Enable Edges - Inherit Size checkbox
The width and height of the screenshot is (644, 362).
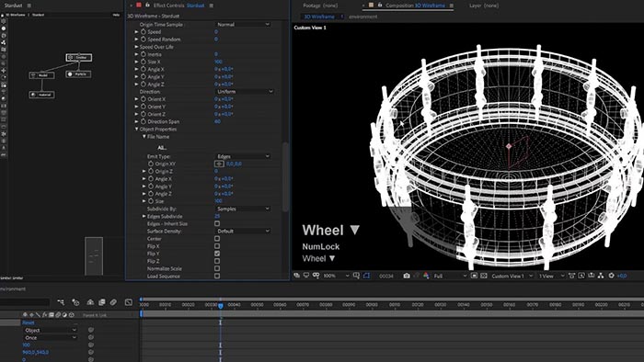point(217,223)
